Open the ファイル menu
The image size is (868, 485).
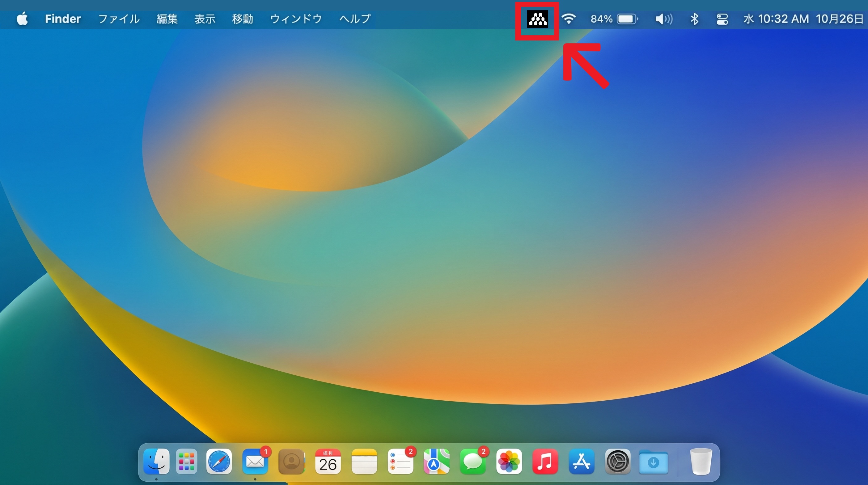pos(119,19)
